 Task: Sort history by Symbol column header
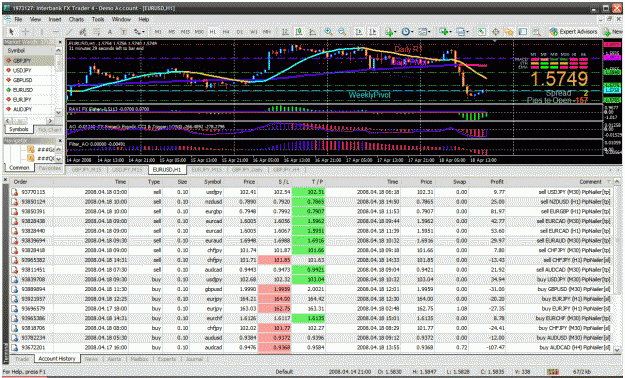(x=206, y=182)
